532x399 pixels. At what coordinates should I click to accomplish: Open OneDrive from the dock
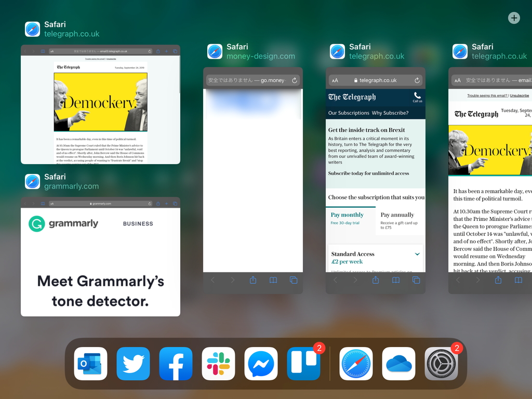click(x=398, y=364)
